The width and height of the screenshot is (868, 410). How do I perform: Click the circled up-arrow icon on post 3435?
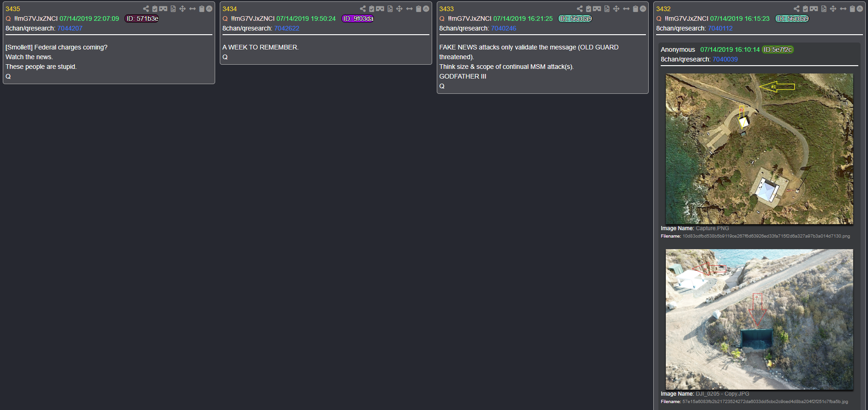pos(209,9)
